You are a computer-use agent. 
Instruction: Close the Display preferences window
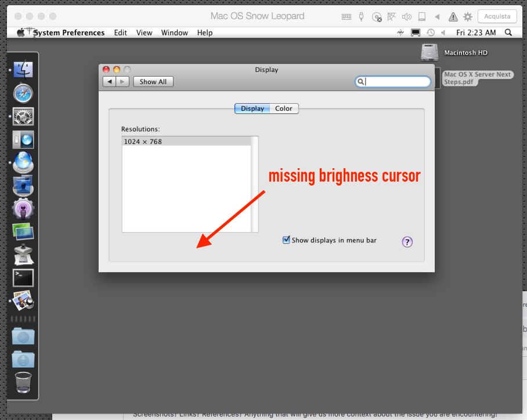click(106, 70)
